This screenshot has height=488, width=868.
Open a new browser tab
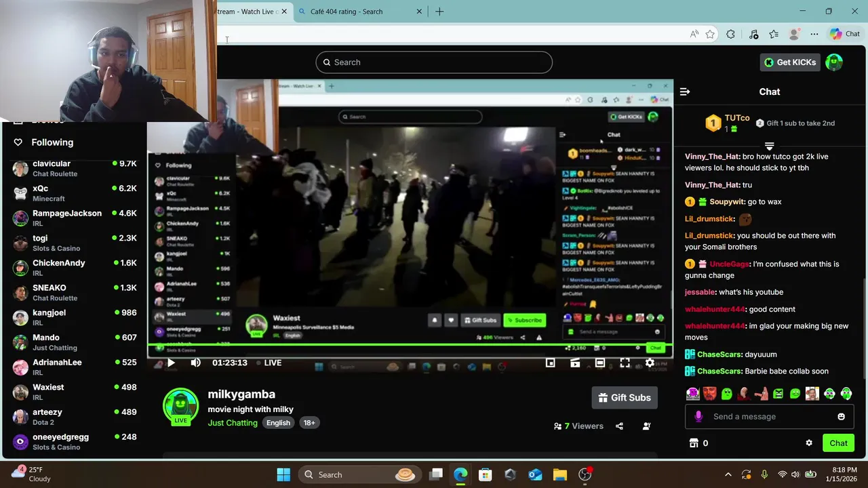coord(439,12)
